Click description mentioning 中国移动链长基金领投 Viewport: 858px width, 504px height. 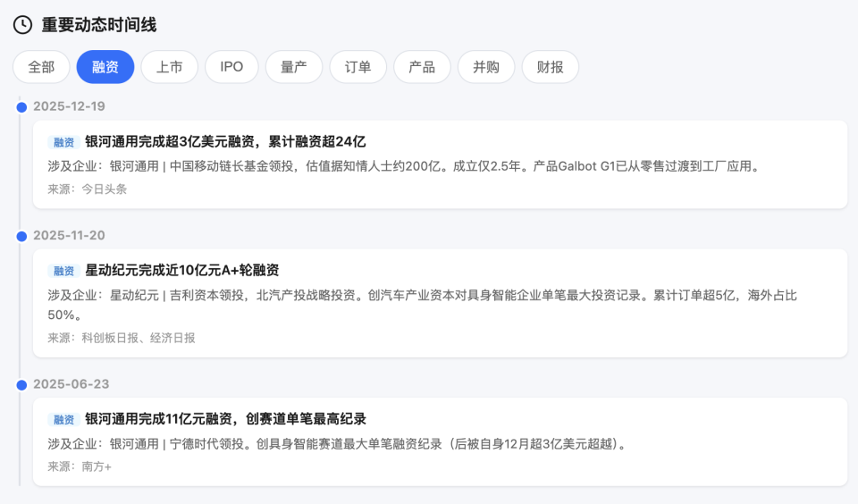404,166
